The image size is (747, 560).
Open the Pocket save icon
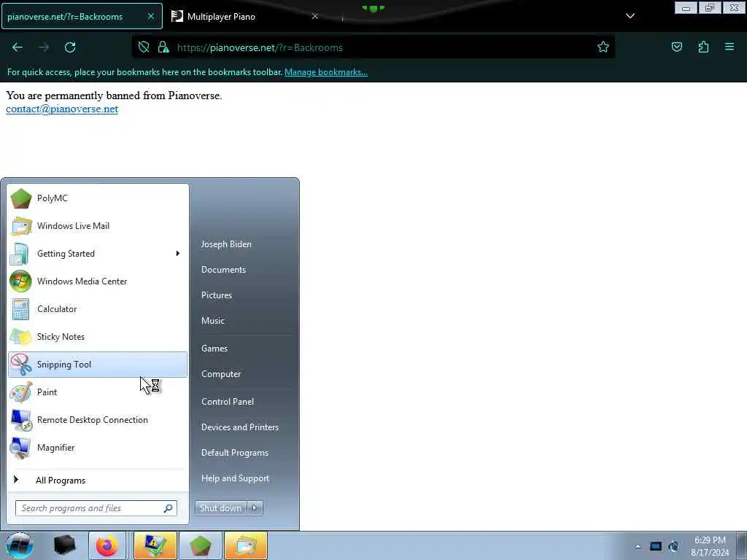point(676,47)
